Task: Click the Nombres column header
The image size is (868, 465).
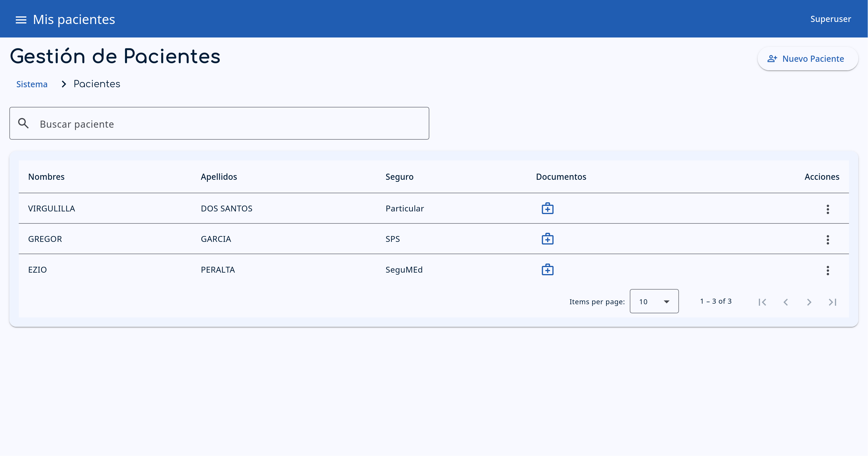Action: point(46,176)
